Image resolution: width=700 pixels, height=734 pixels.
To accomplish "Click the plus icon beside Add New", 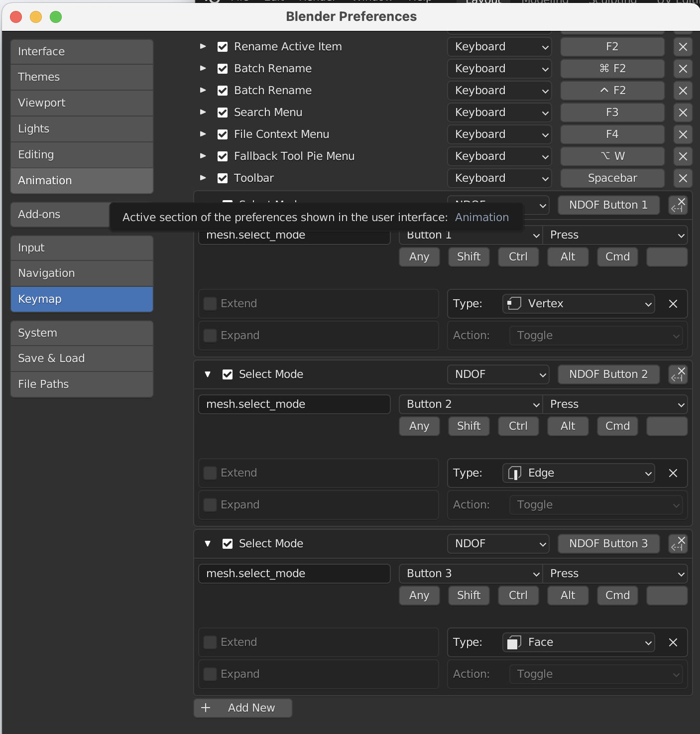I will [x=206, y=708].
